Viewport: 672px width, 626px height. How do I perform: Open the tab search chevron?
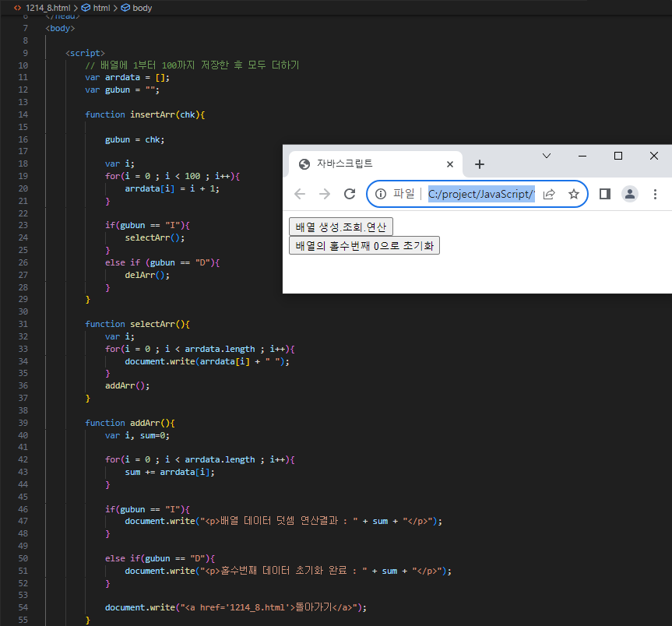(547, 156)
